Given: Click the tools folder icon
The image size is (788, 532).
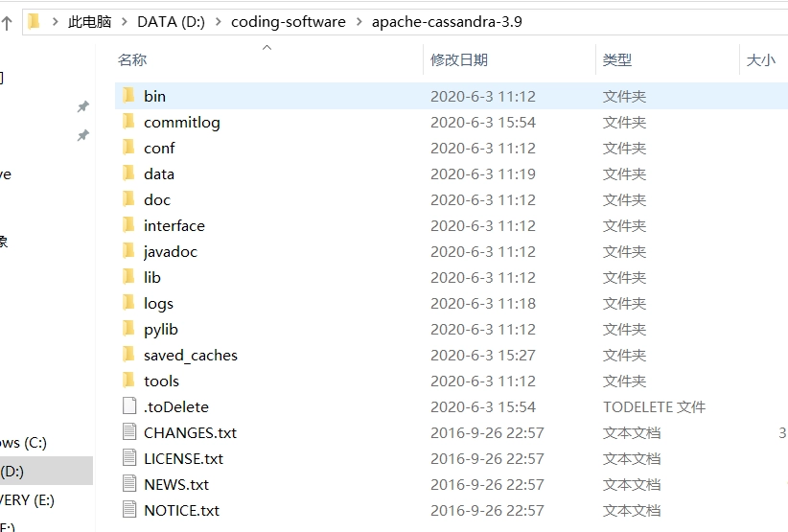Looking at the screenshot, I should (128, 380).
